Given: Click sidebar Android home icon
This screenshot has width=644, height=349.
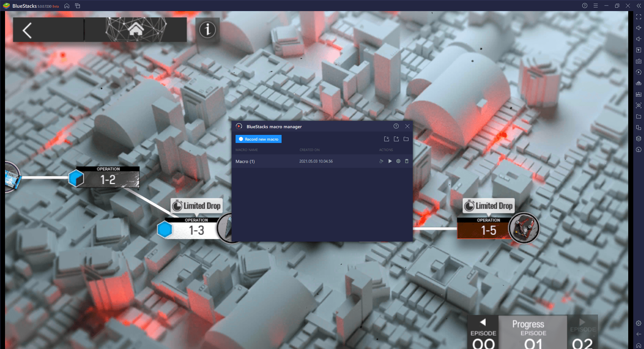Looking at the screenshot, I should point(638,345).
